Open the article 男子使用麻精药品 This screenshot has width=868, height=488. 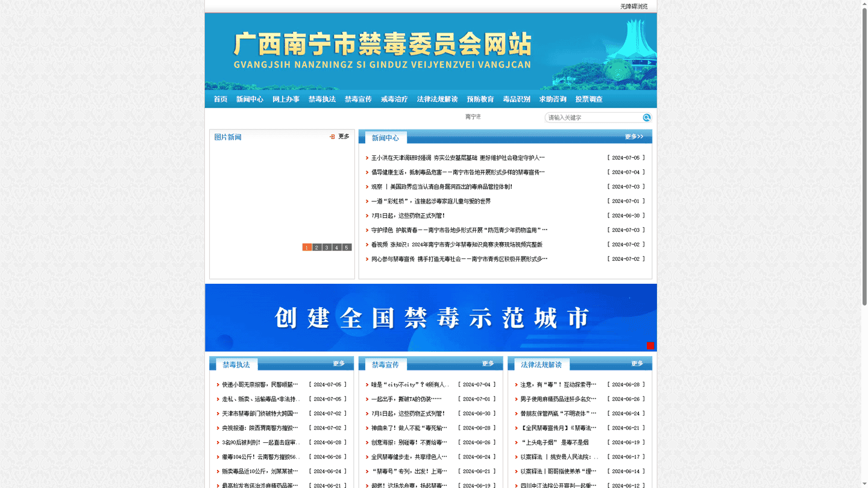click(x=559, y=399)
